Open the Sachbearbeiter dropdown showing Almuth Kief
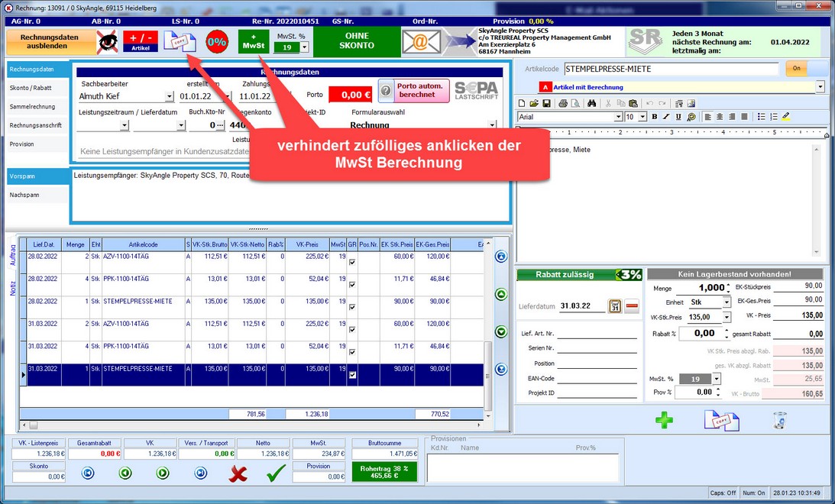This screenshot has height=504, width=835. [x=169, y=97]
